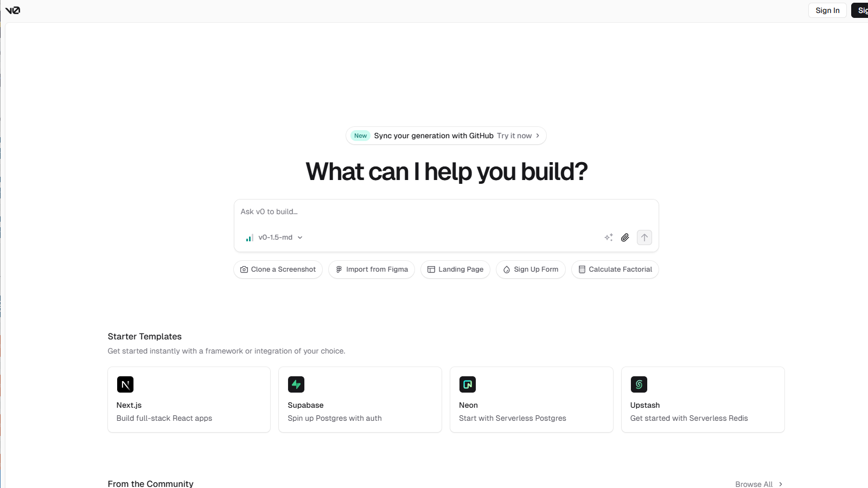Click the signal-bars icon beside the model name
This screenshot has height=488, width=868.
248,237
